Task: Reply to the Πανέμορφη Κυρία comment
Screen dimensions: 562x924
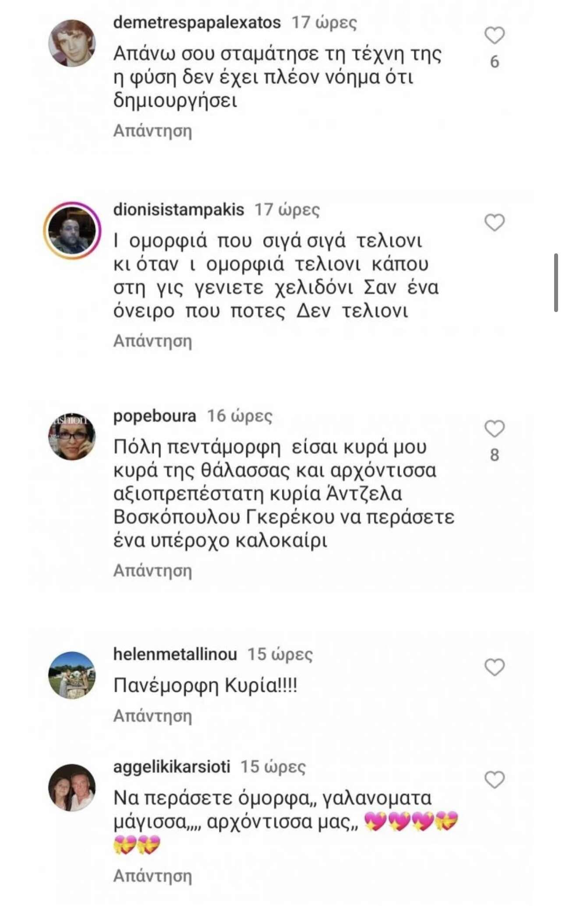Action: coord(152,716)
